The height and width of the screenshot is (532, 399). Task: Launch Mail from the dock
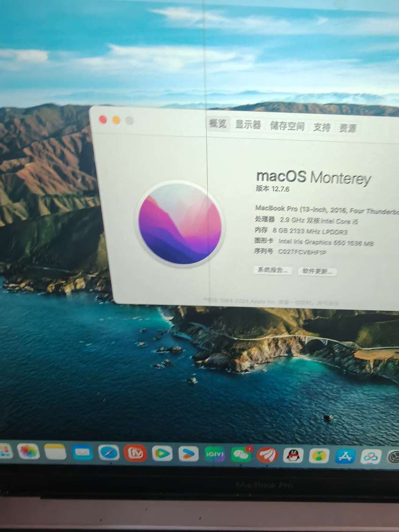82,452
